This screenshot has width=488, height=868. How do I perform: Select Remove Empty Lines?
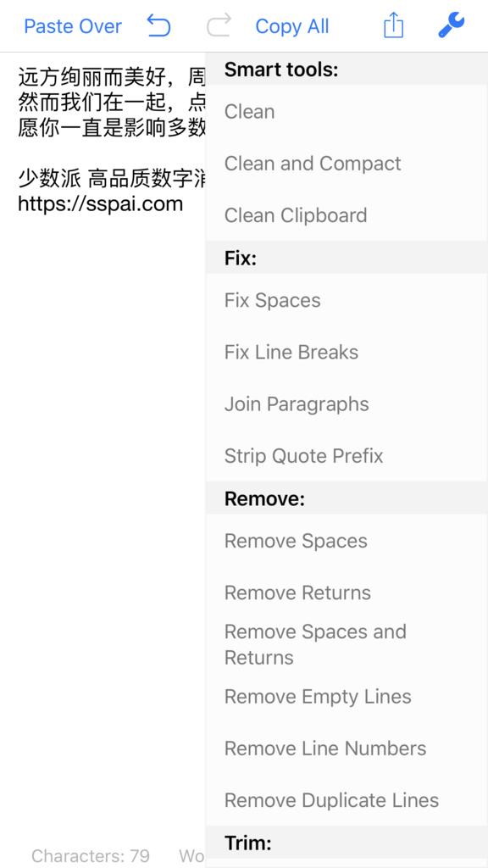(347, 697)
